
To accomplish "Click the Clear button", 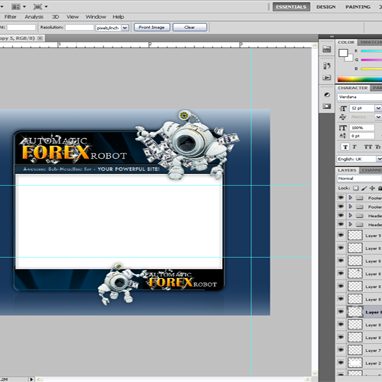I will pos(190,27).
